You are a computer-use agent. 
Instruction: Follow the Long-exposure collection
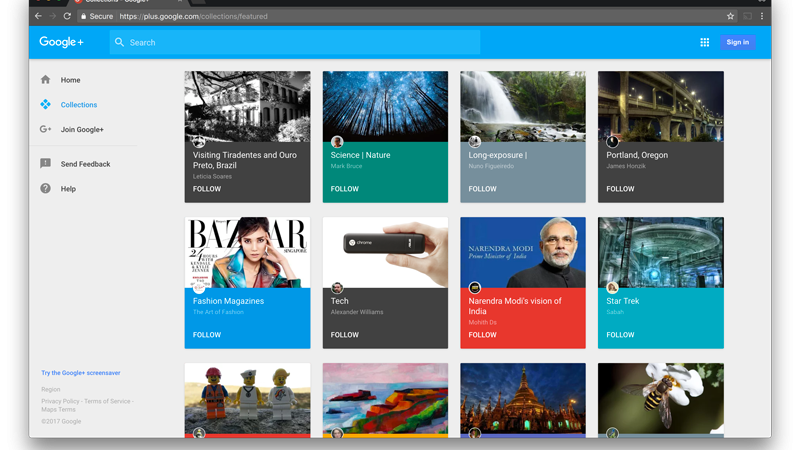click(482, 189)
